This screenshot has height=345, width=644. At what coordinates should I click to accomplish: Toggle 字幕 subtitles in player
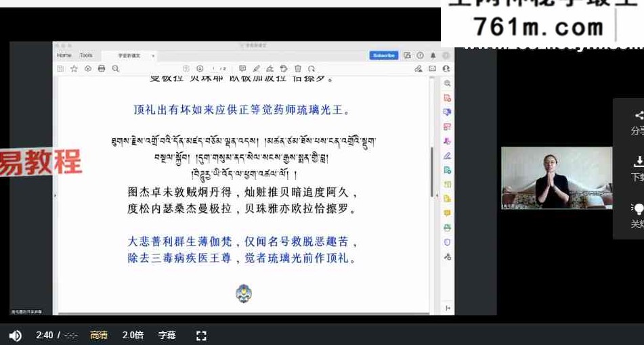click(x=167, y=335)
